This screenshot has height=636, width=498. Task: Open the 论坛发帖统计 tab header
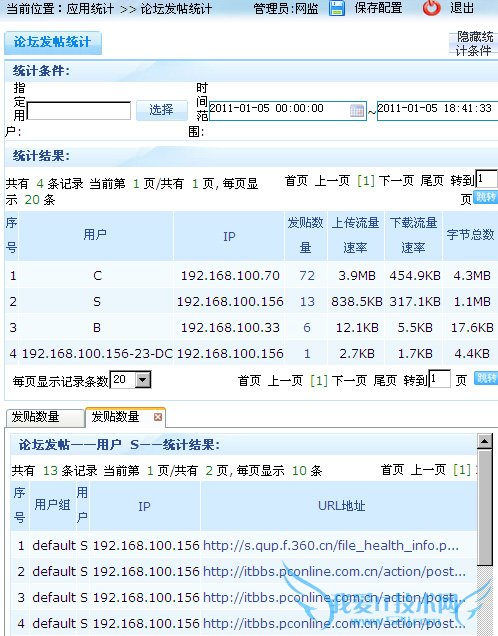(53, 42)
